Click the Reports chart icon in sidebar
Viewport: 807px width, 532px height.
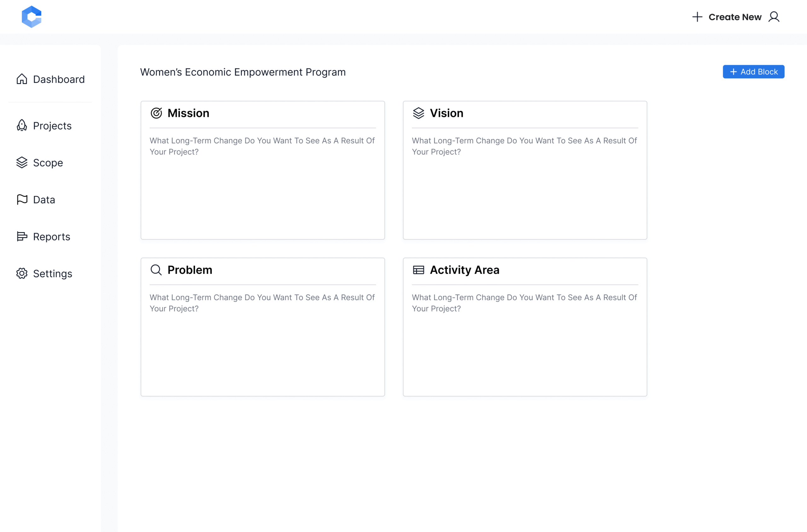22,237
